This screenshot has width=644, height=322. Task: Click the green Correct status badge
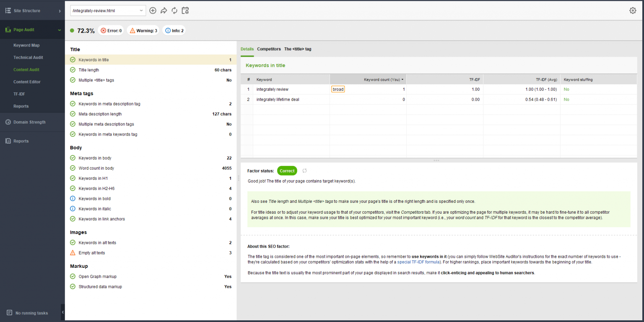[x=287, y=170]
